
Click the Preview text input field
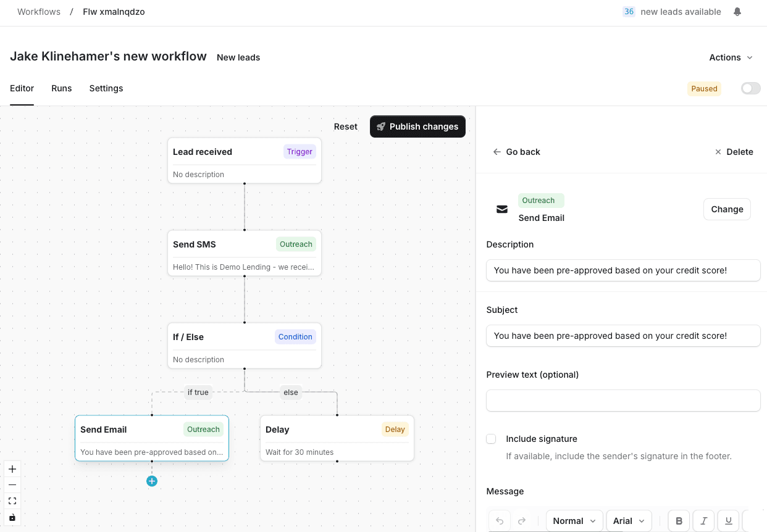622,401
